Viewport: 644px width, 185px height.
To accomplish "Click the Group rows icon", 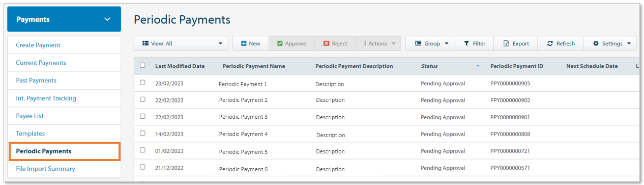I will [x=417, y=44].
